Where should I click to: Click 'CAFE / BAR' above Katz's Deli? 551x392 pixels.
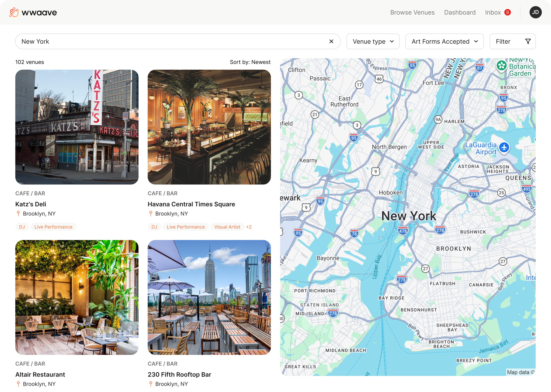click(x=30, y=193)
